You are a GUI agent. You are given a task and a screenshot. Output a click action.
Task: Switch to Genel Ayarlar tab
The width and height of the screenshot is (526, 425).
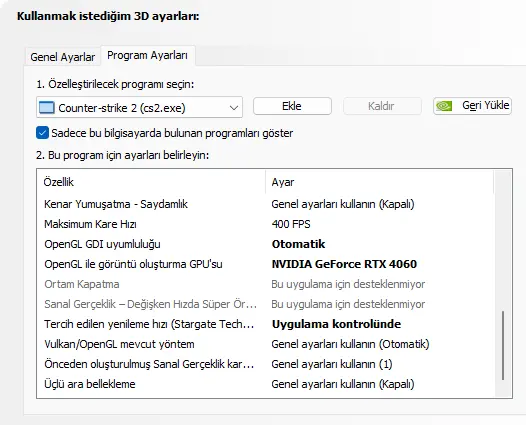pyautogui.click(x=63, y=57)
